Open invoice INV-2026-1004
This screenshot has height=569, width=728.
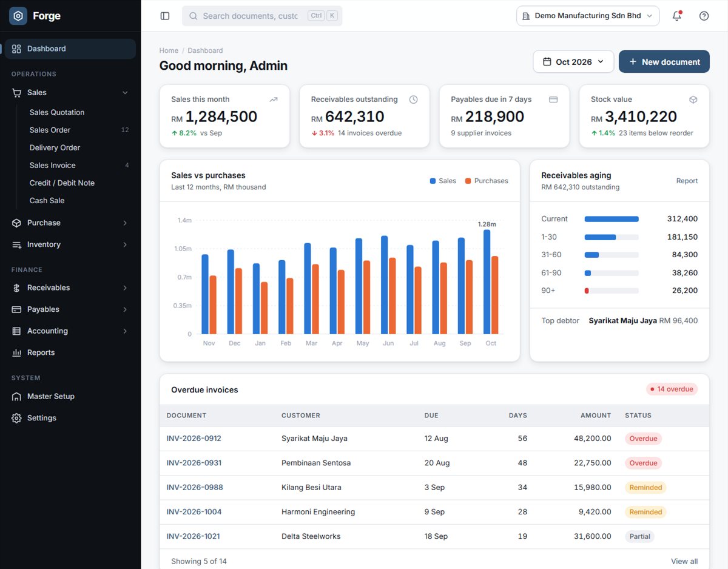pos(194,512)
